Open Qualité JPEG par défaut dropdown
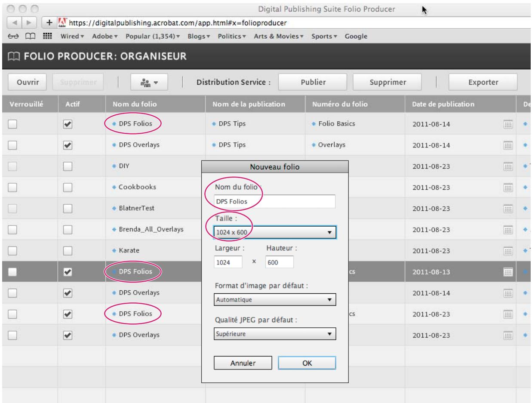The width and height of the screenshot is (532, 403). pyautogui.click(x=274, y=333)
